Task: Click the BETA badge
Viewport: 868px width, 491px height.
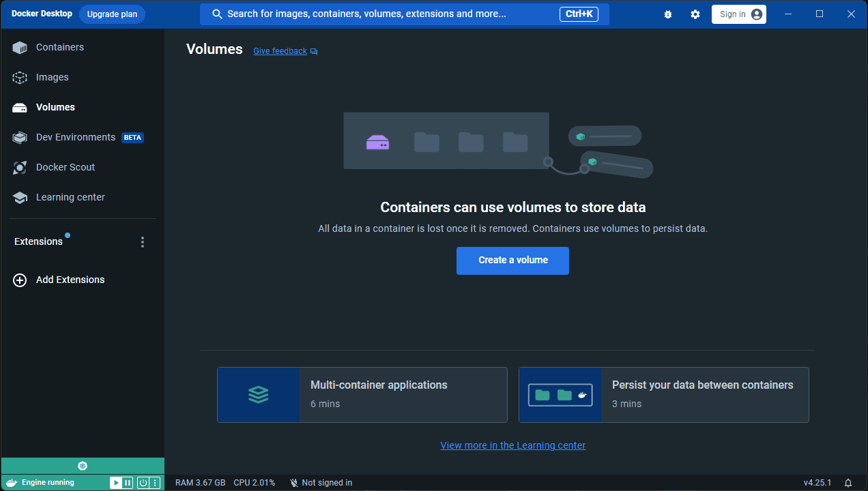Action: 132,138
